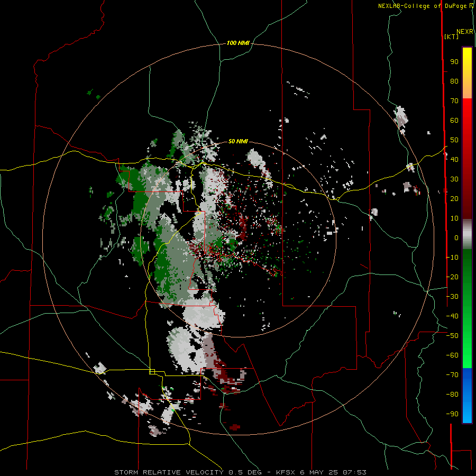Select the positive 10 knot scale label

[454, 218]
